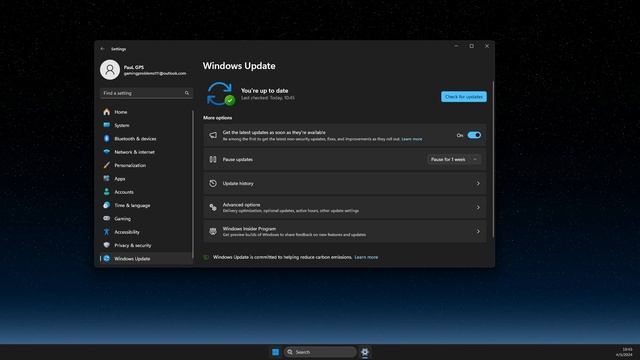
Task: Click the Network & internet wifi icon
Action: pos(107,152)
